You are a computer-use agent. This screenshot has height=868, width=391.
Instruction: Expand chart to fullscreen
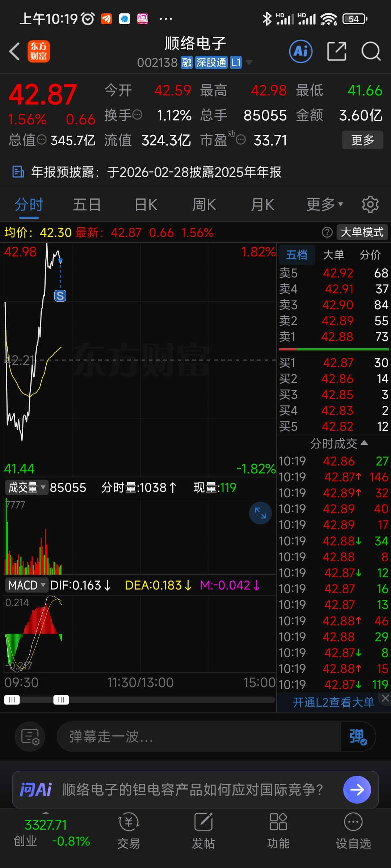[x=260, y=513]
